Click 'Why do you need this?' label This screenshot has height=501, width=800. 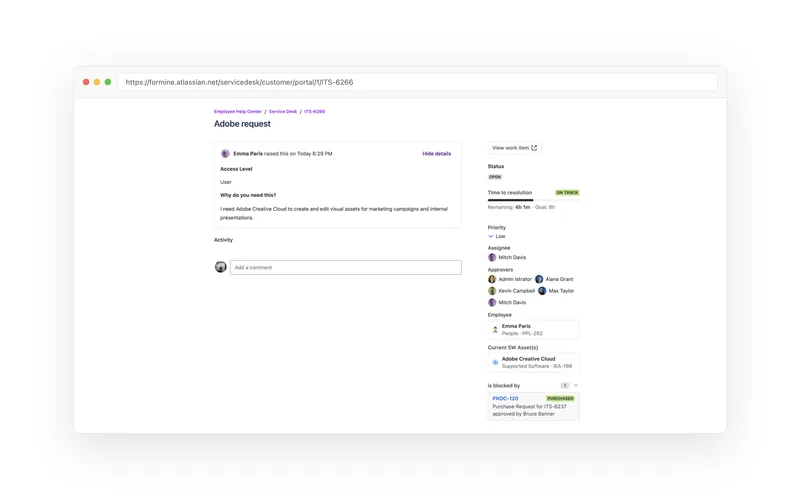pyautogui.click(x=248, y=195)
